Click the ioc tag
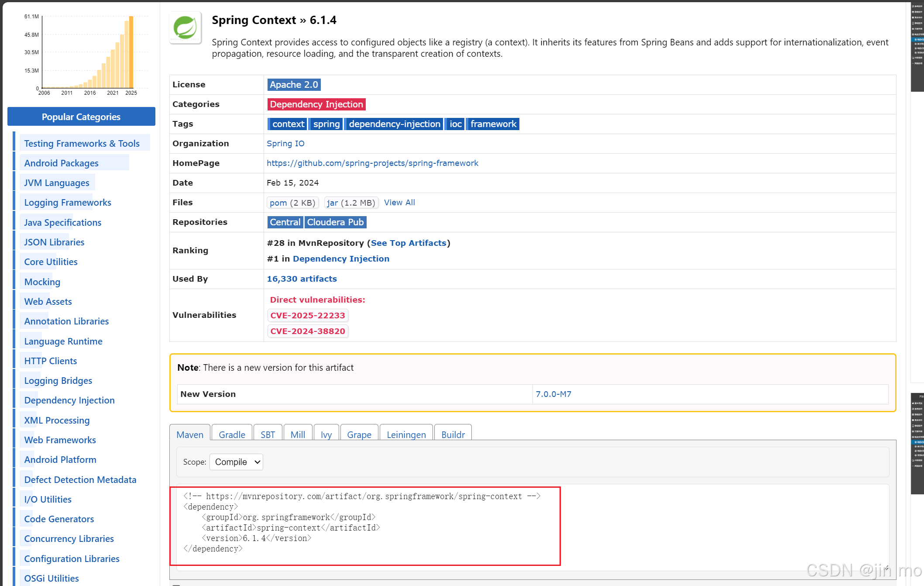 coord(455,124)
